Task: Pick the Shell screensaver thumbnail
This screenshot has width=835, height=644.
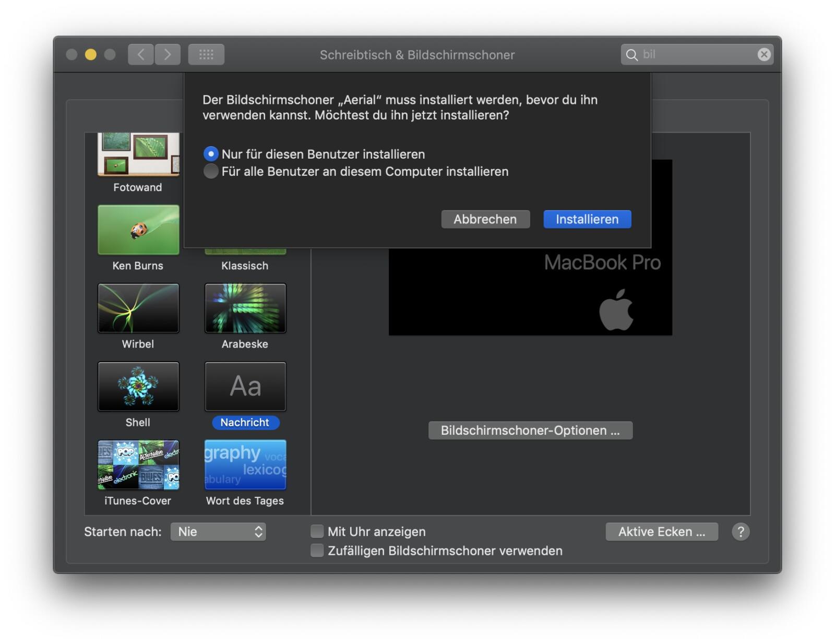Action: pyautogui.click(x=138, y=386)
